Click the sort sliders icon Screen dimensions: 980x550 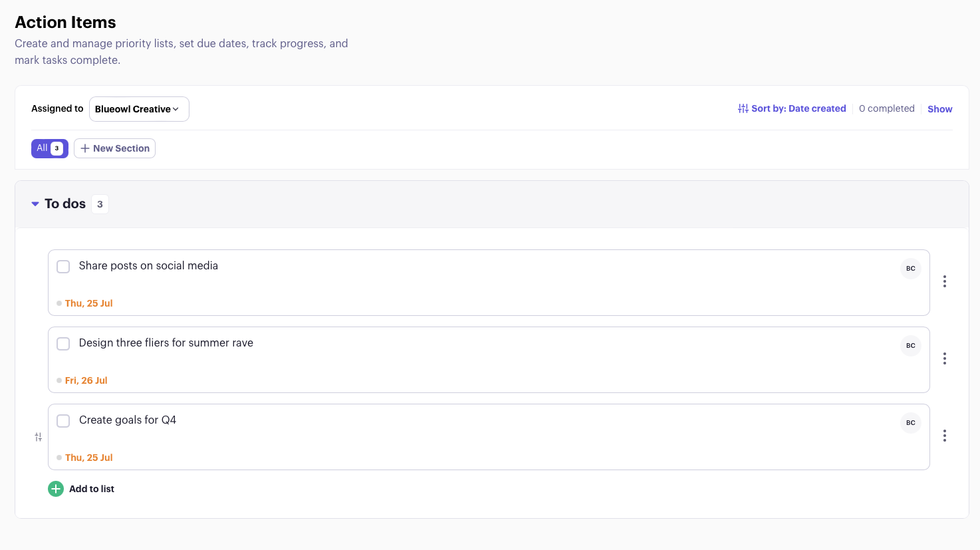tap(743, 108)
